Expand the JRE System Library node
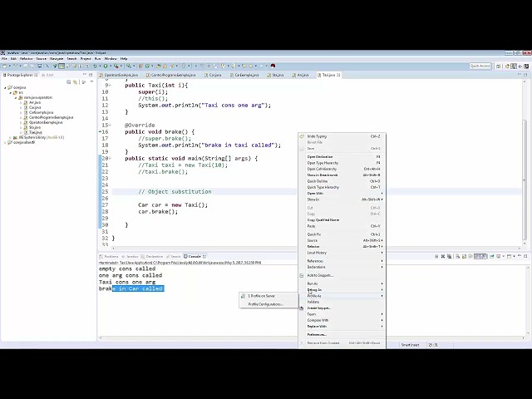Image resolution: width=532 pixels, height=399 pixels. [x=11, y=137]
